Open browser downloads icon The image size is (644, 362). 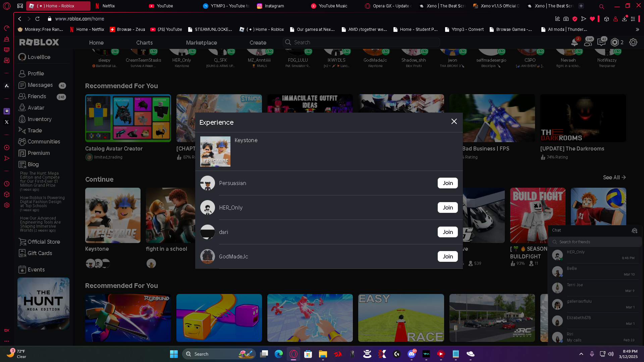(624, 19)
